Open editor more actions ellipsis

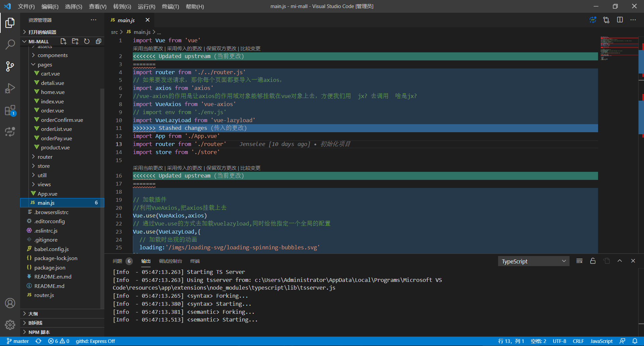point(633,20)
